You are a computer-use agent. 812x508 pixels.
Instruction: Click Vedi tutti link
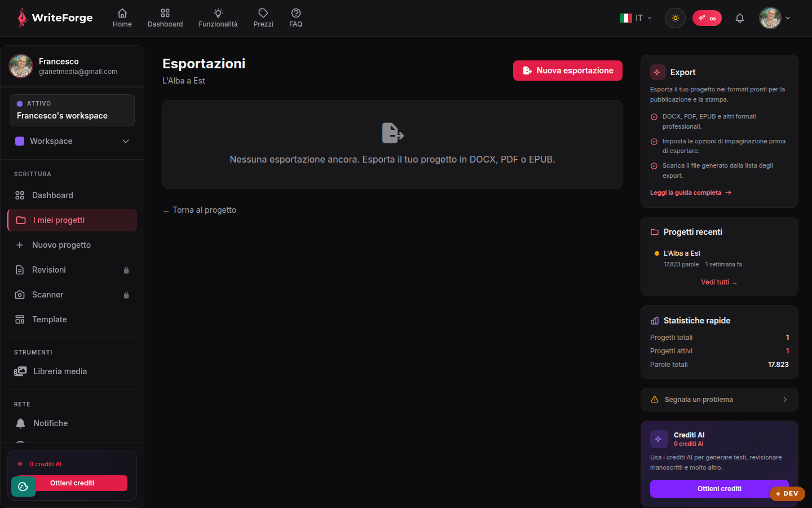point(719,282)
